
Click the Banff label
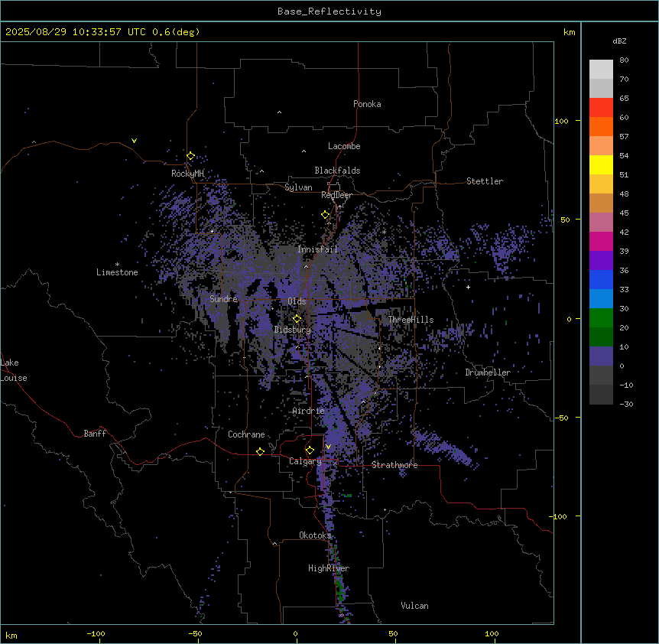(95, 434)
